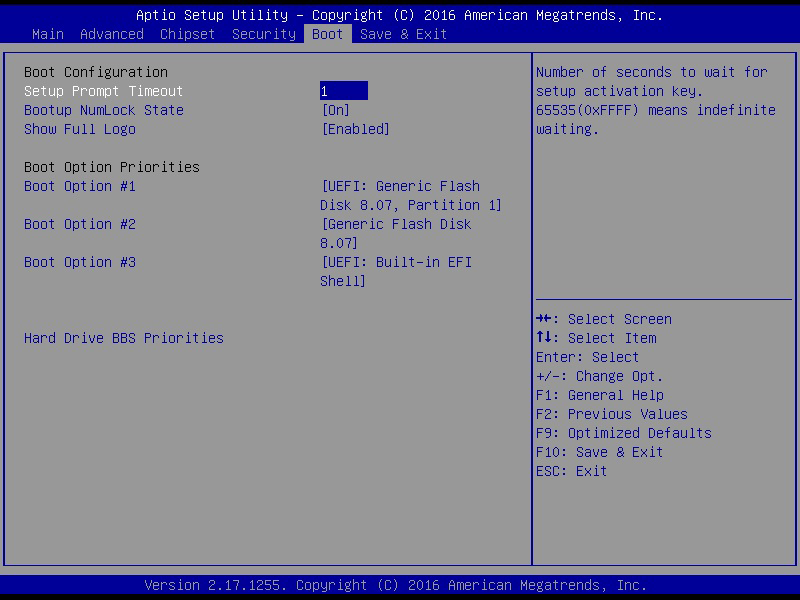Toggle Show Full Logo [Enabled] value

click(356, 129)
